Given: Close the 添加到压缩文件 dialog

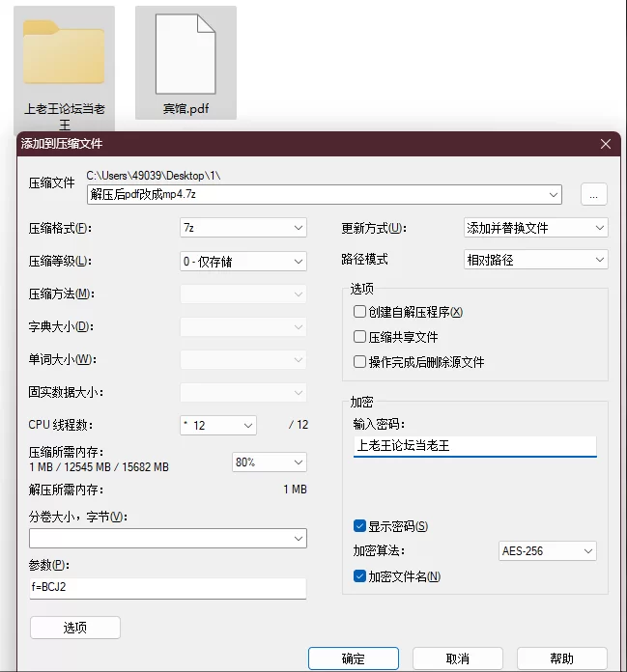Looking at the screenshot, I should tap(606, 144).
